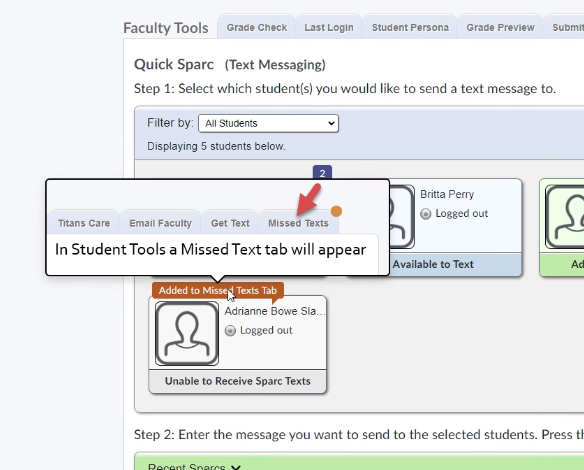Click the Logged out status icon for Adrianne Bowe
Image resolution: width=584 pixels, height=470 pixels.
[x=230, y=330]
